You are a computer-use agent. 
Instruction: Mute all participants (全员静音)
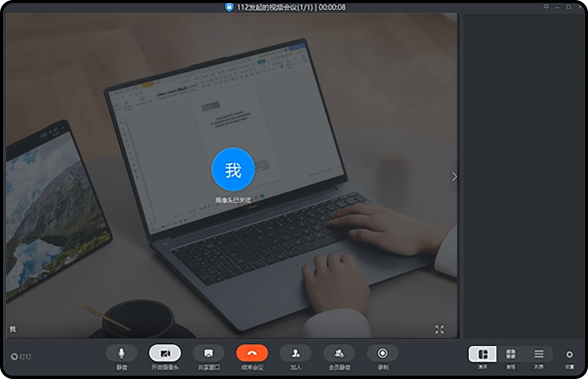coord(339,353)
